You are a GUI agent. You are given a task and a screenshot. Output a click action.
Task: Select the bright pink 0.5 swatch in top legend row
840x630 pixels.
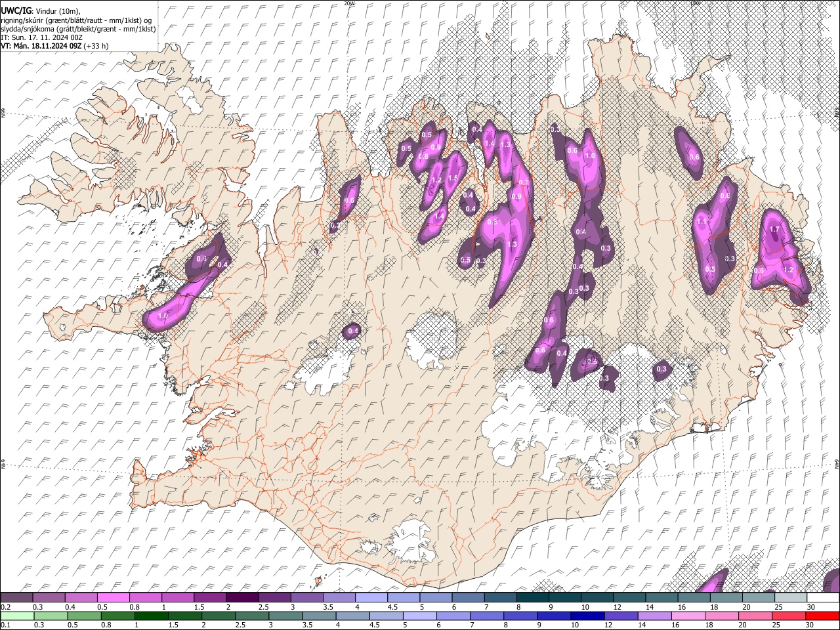point(113,598)
